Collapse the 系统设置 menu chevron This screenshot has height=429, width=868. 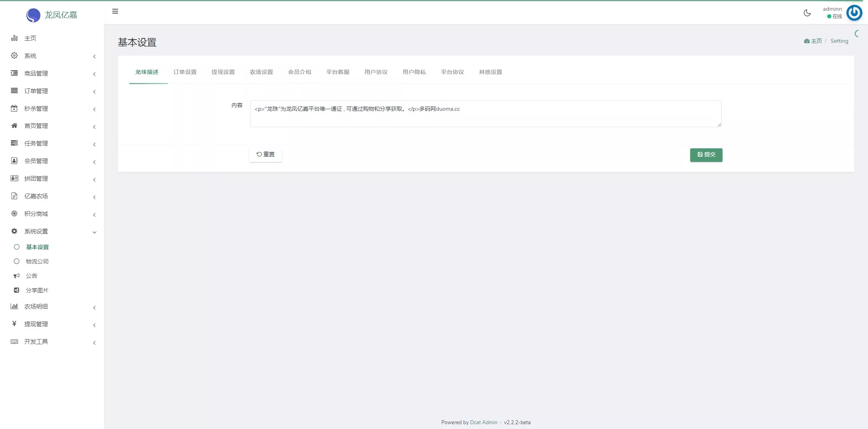pyautogui.click(x=94, y=232)
